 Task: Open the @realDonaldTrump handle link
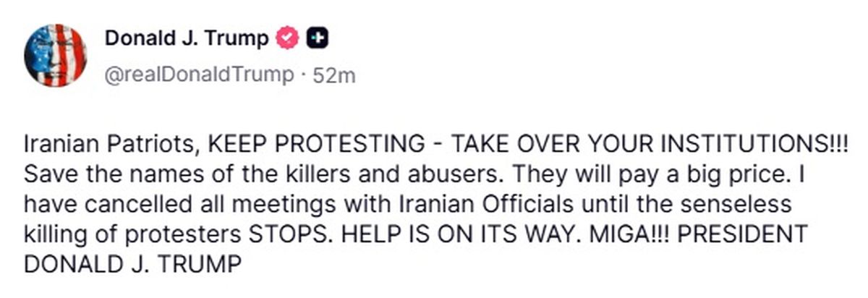pos(200,74)
